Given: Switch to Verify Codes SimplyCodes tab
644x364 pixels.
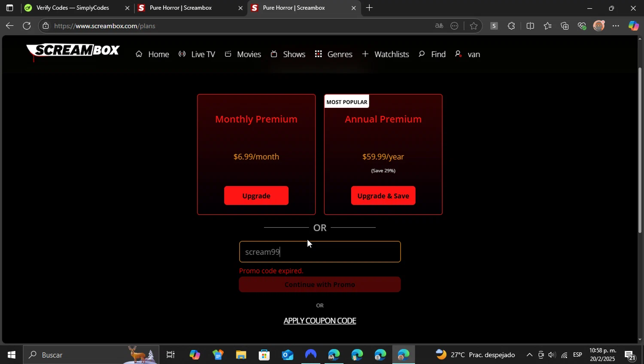Looking at the screenshot, I should click(72, 8).
